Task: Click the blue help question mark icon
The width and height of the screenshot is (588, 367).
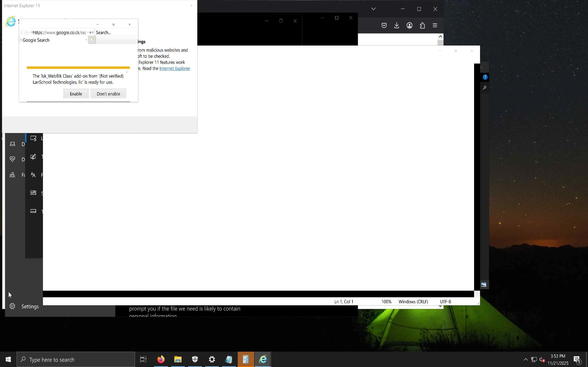Action: 485,77
